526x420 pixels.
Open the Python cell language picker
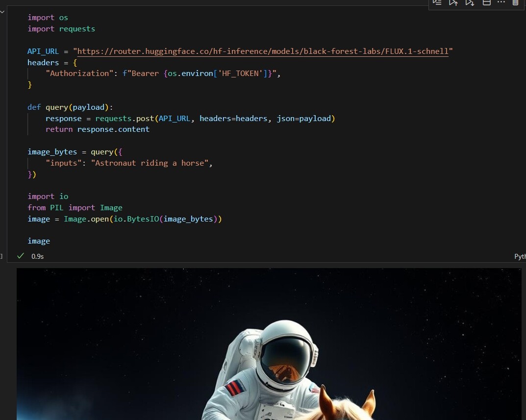click(x=521, y=256)
